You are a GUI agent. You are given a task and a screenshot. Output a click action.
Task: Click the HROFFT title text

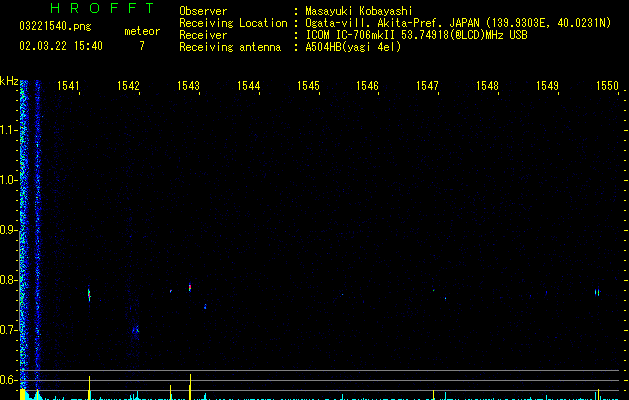coord(103,8)
